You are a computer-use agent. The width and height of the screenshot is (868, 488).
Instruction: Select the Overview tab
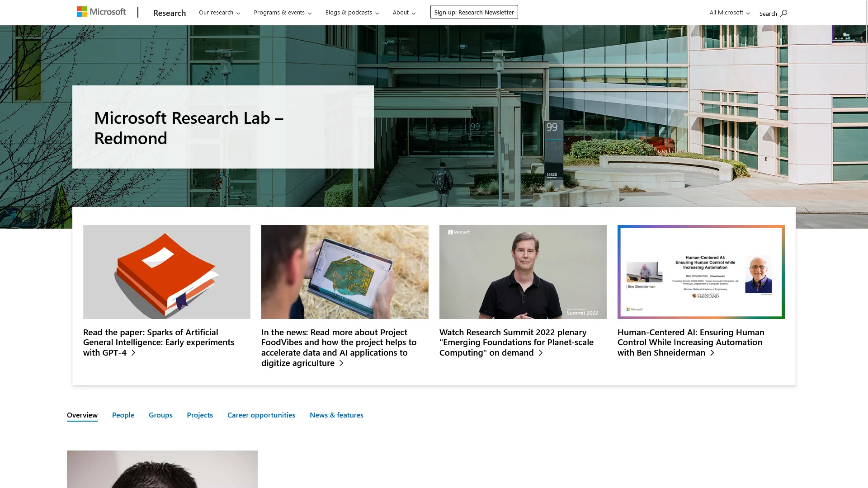point(82,415)
